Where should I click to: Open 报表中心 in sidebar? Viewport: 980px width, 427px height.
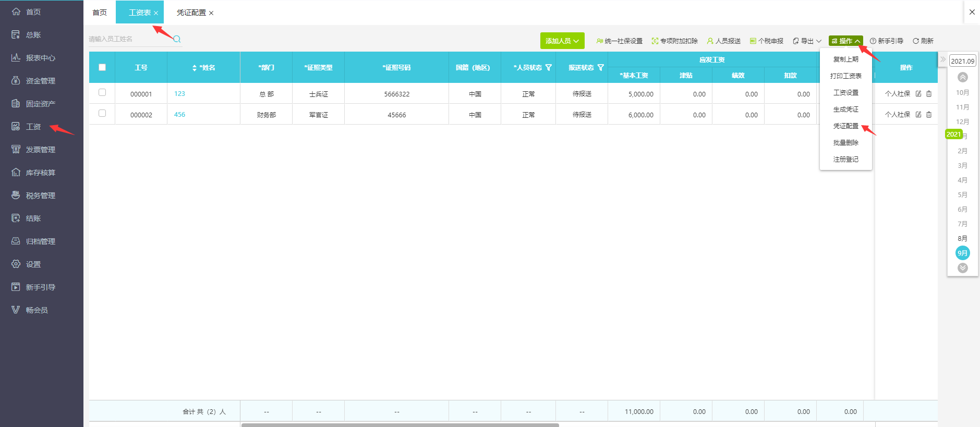pyautogui.click(x=40, y=58)
